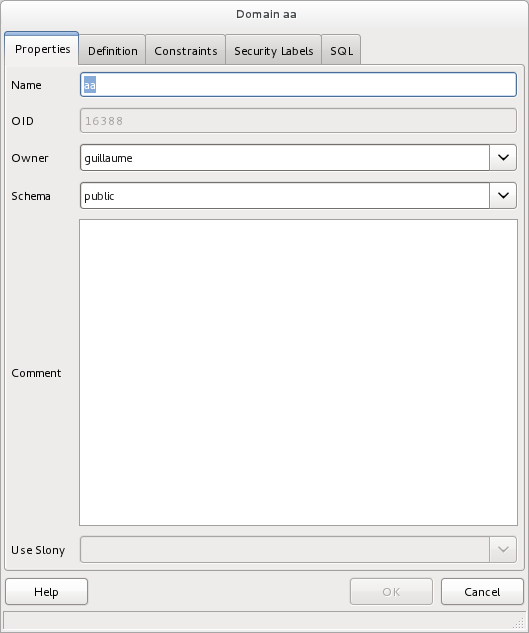Viewport: 529px width, 633px height.
Task: Click the Domain aa title bar
Action: click(x=264, y=14)
